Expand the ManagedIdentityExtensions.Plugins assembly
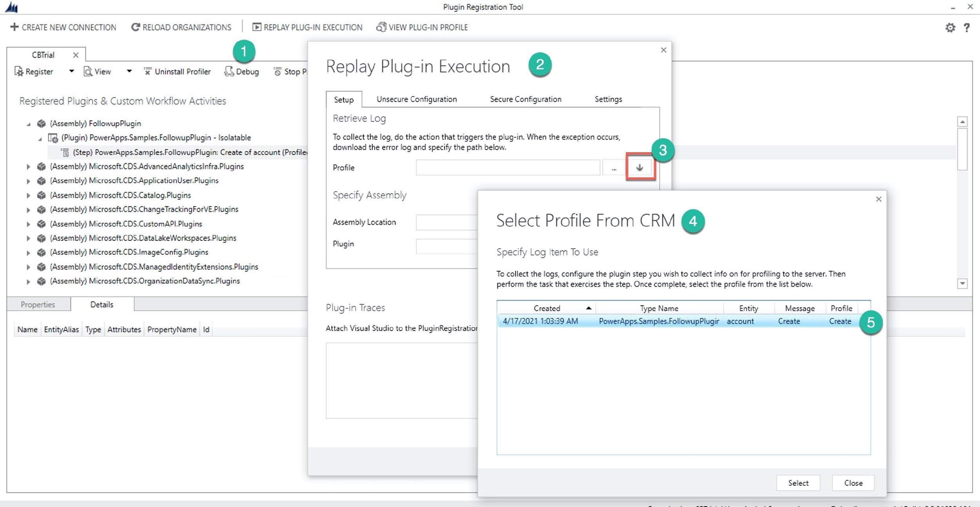The image size is (980, 507). pyautogui.click(x=28, y=267)
